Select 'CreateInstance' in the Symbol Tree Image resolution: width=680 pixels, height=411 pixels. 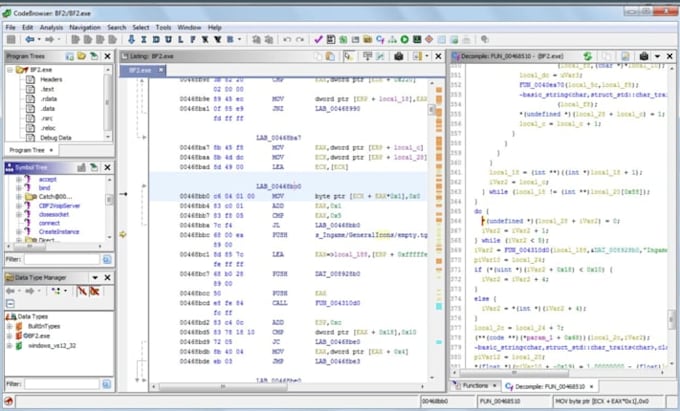pyautogui.click(x=59, y=232)
